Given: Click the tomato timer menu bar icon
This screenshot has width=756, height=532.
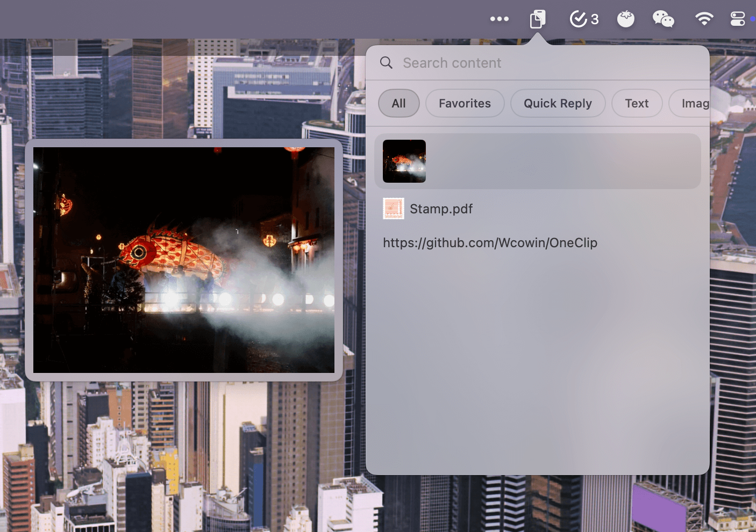Looking at the screenshot, I should (x=625, y=19).
